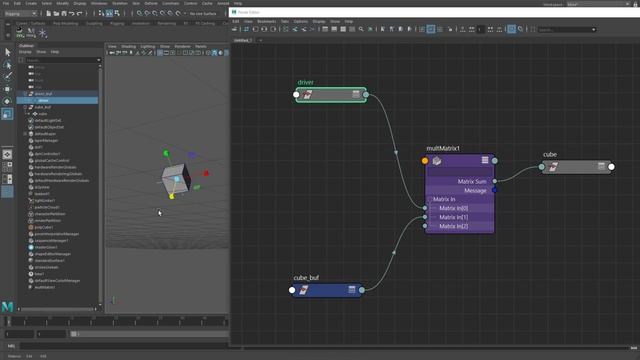Image resolution: width=640 pixels, height=360 pixels.
Task: Click the driver node output port
Action: click(366, 95)
